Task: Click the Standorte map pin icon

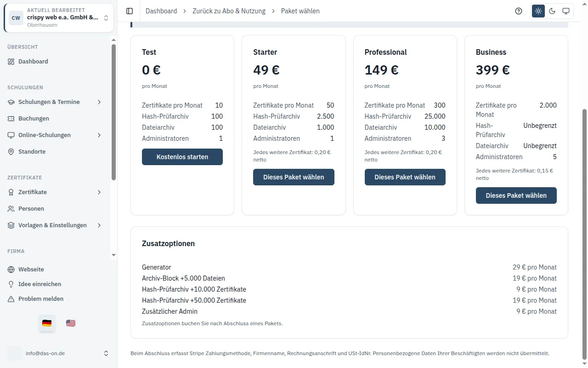Action: tap(11, 152)
